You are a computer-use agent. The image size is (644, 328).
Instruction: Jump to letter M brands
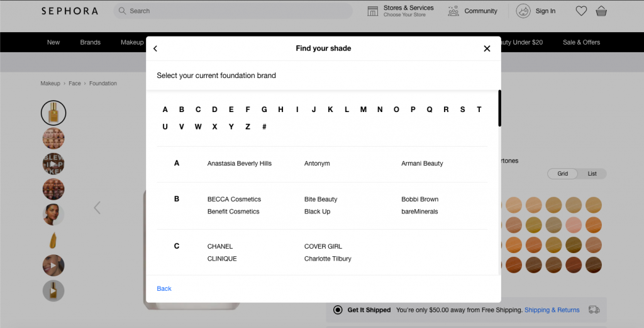pyautogui.click(x=364, y=110)
